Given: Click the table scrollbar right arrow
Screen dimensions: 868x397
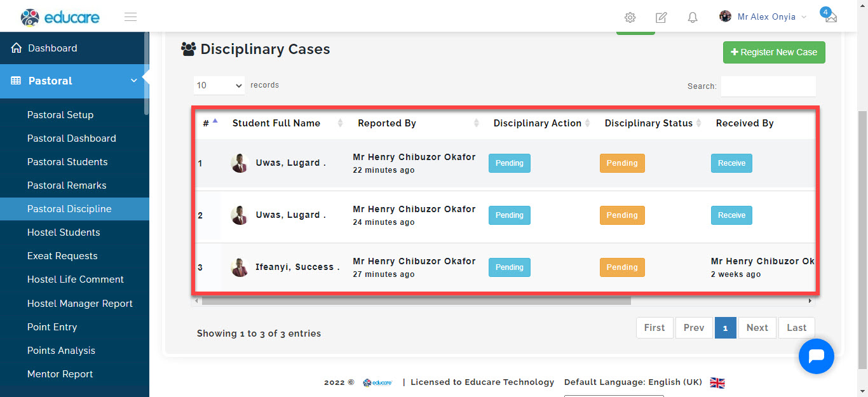Looking at the screenshot, I should (x=810, y=300).
